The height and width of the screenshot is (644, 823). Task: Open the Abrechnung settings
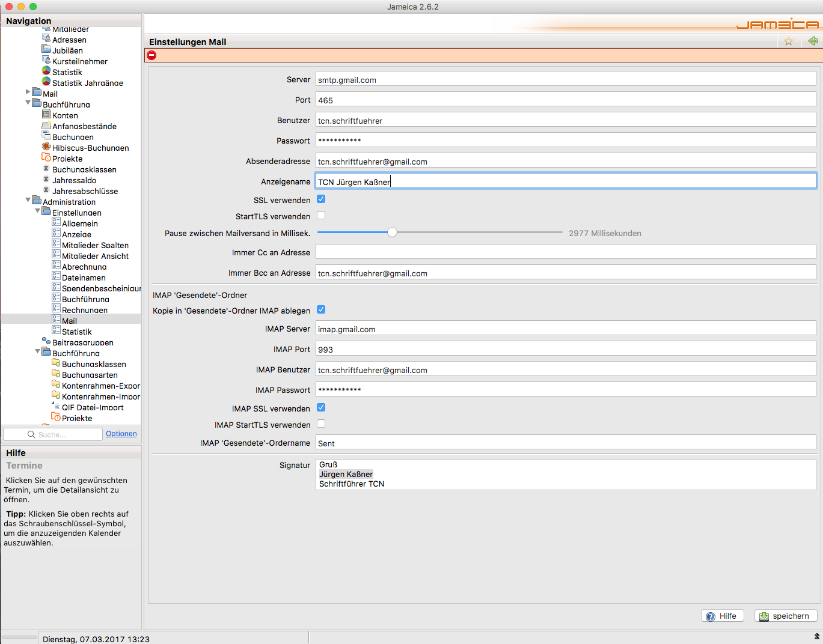pos(84,267)
